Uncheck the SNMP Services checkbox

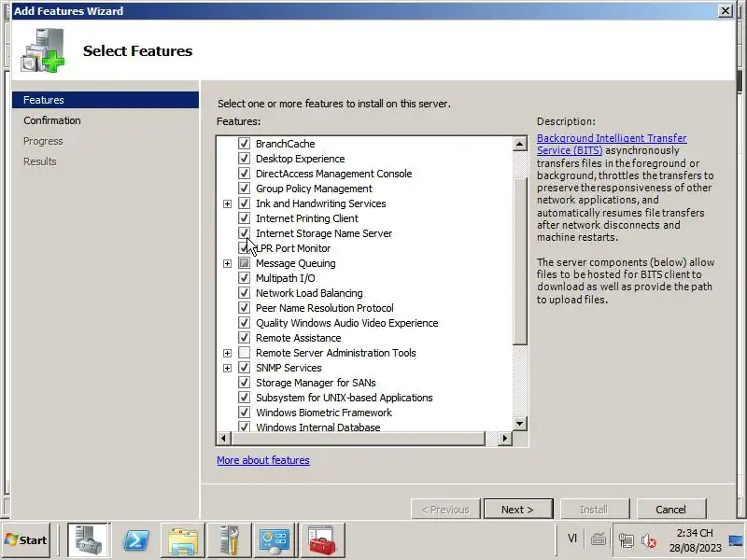click(244, 368)
